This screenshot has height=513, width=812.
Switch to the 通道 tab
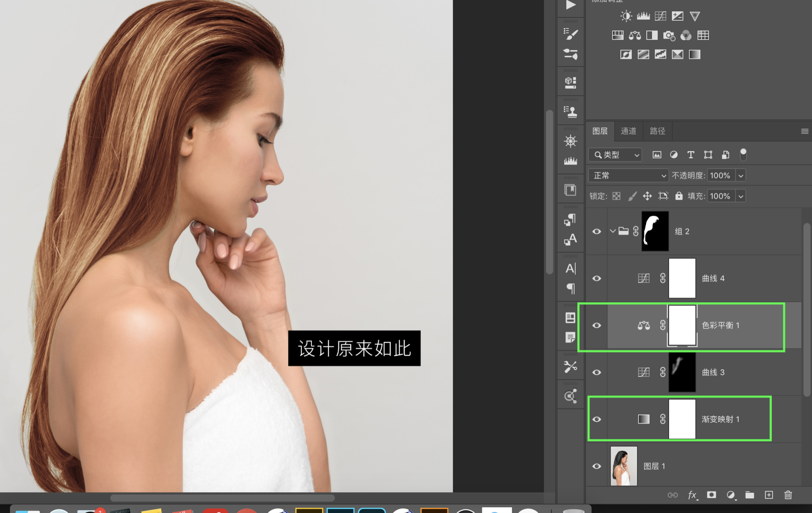628,131
